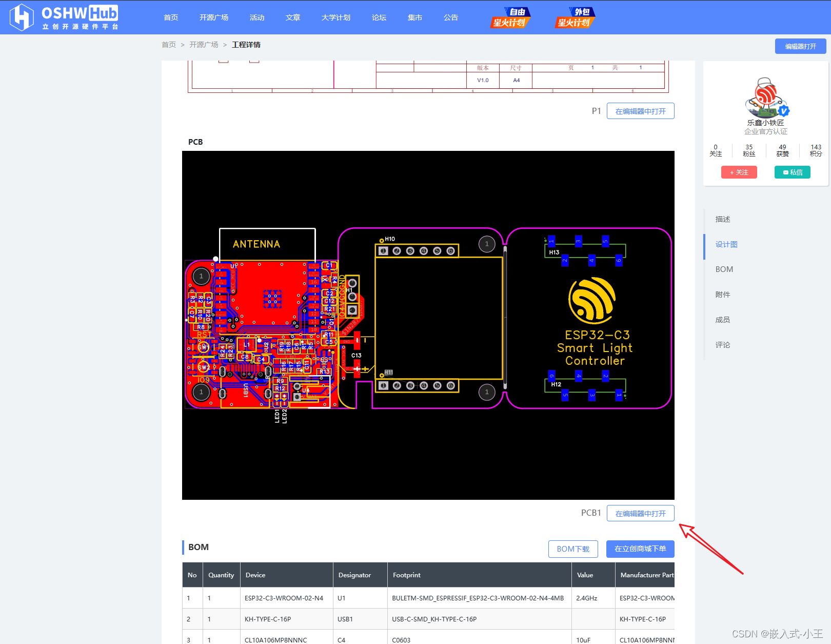Click the Manufacturer Part column header
This screenshot has width=831, height=644.
645,575
